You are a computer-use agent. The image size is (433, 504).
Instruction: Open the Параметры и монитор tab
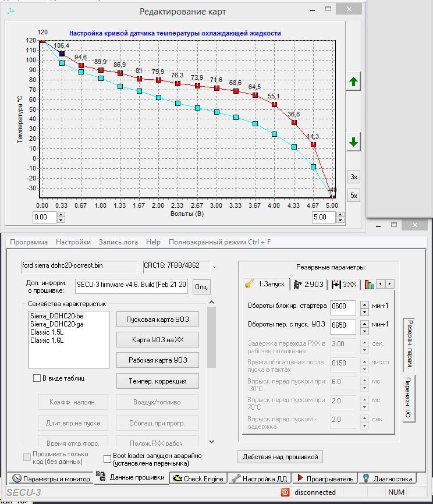(51, 478)
